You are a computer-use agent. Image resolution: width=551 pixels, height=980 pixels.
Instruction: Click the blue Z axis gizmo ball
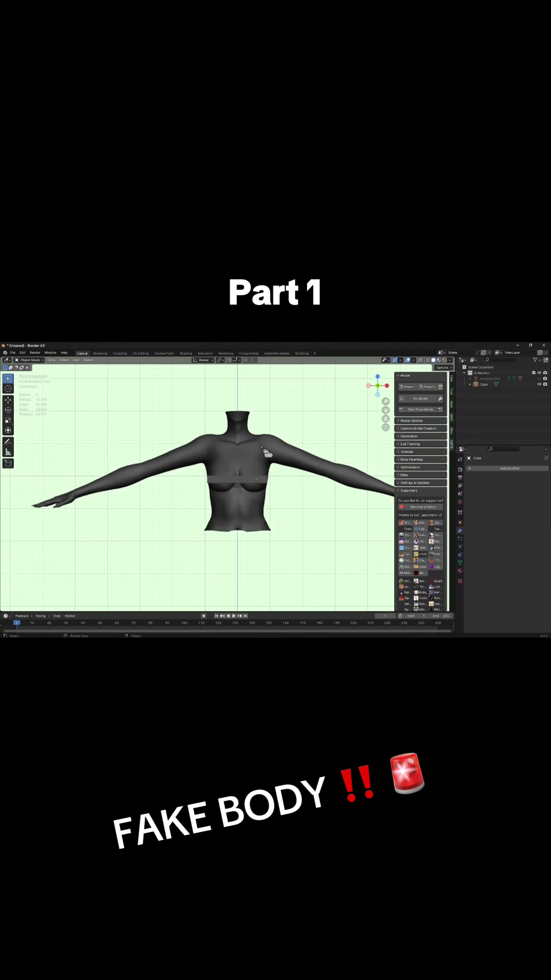pos(377,376)
